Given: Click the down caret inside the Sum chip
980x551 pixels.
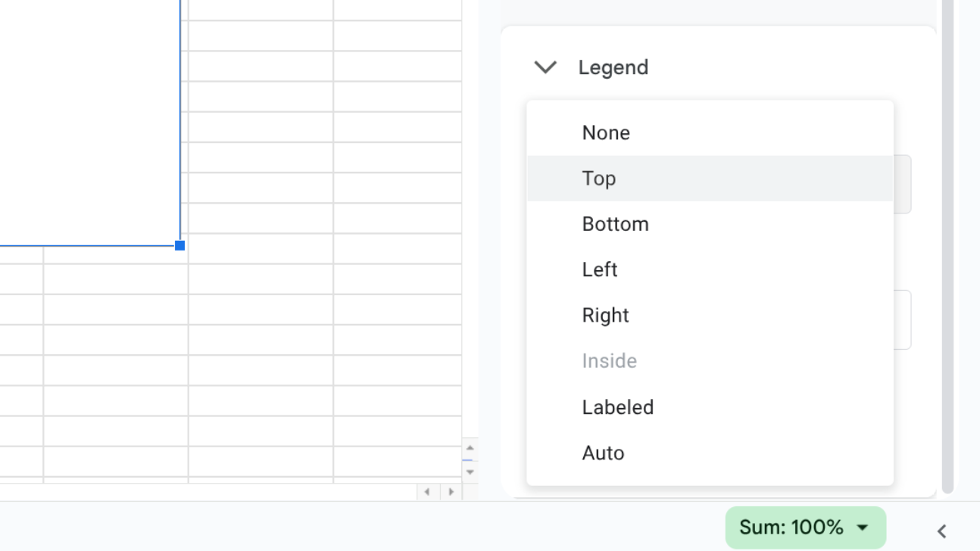Looking at the screenshot, I should [863, 528].
